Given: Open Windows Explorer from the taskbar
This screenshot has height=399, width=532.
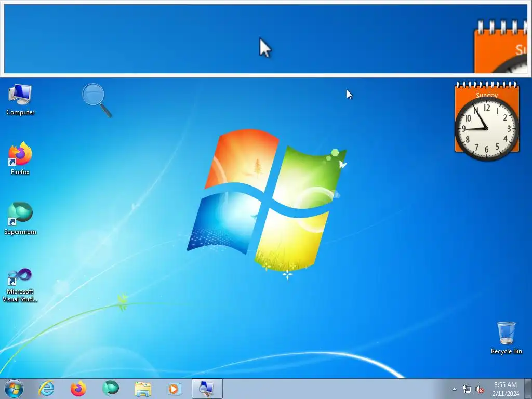Looking at the screenshot, I should [x=143, y=389].
